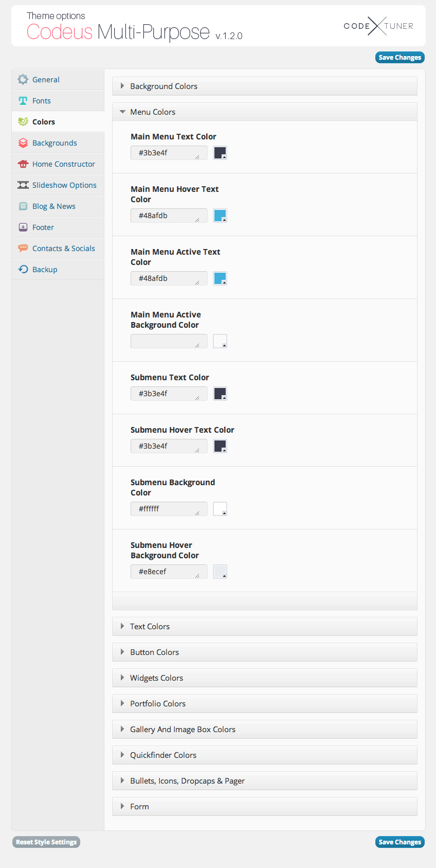Open Main Menu Text Color swatch
Image resolution: width=436 pixels, height=868 pixels.
pyautogui.click(x=220, y=153)
